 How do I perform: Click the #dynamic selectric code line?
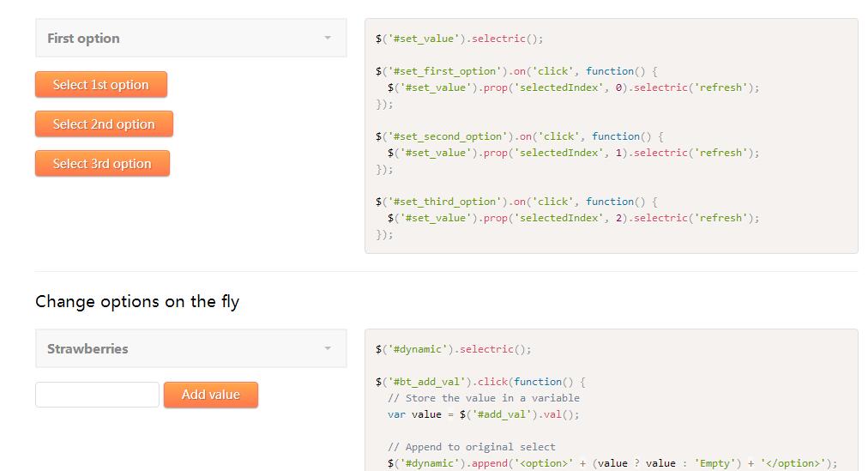[x=453, y=349]
